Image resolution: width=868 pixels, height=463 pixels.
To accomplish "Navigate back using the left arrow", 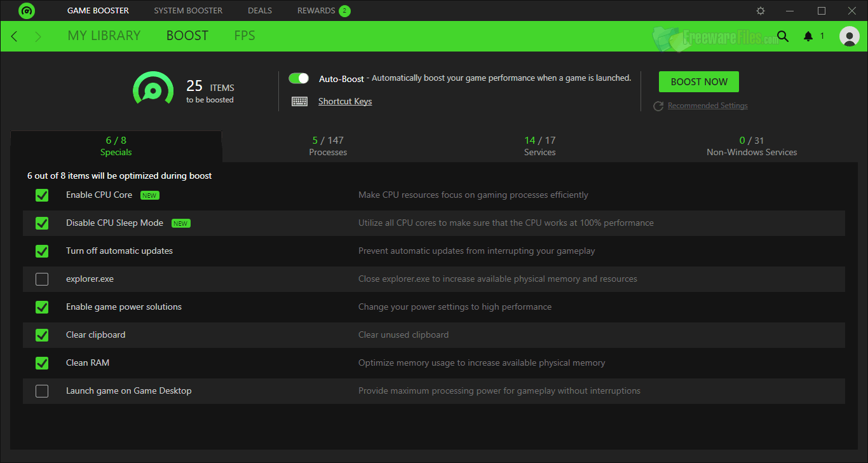I will click(13, 36).
